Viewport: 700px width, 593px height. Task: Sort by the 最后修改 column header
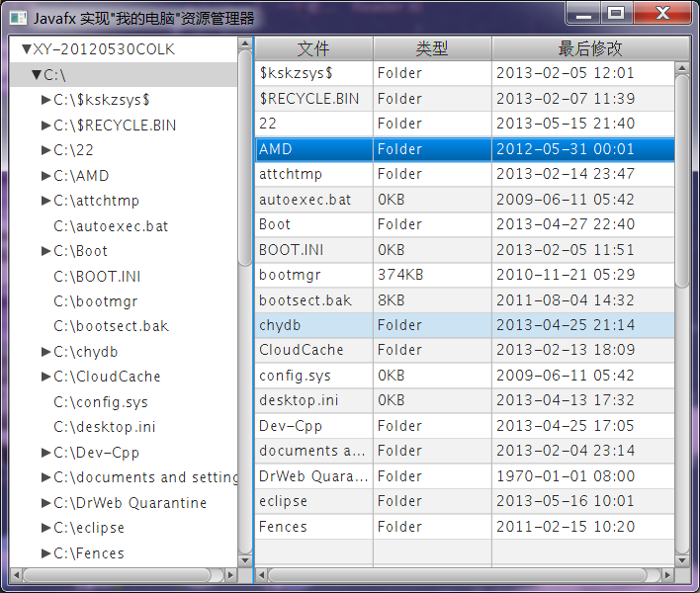point(590,48)
